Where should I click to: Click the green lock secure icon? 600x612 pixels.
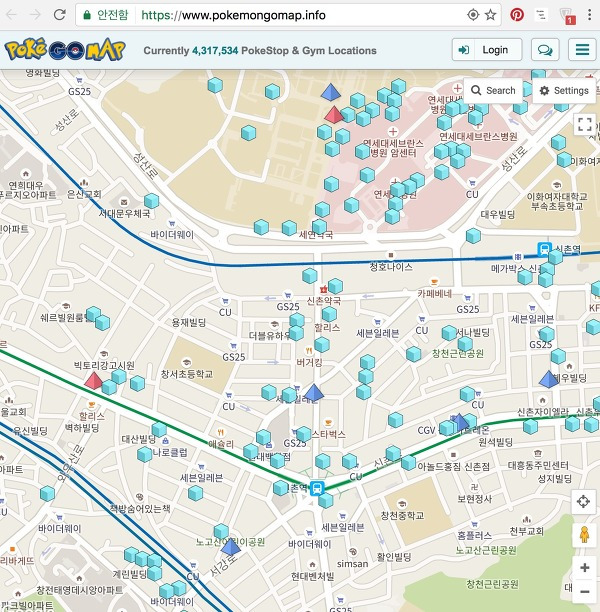pos(87,15)
